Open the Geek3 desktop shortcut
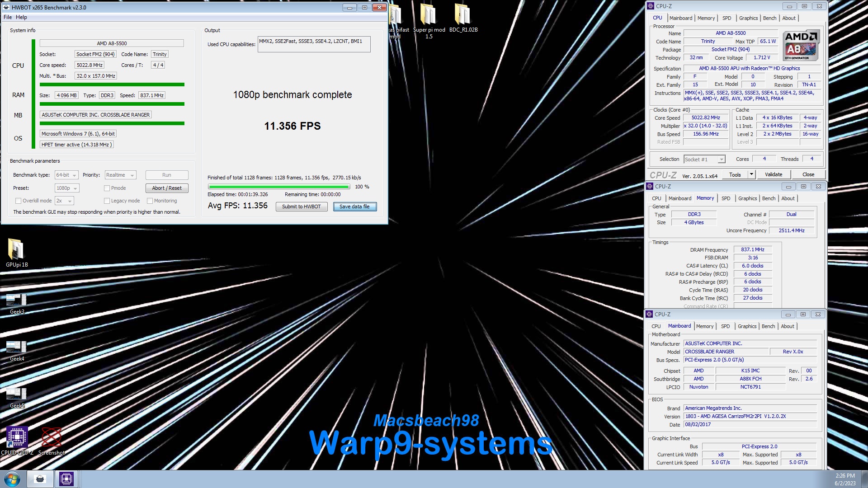This screenshot has height=488, width=868. 17,304
